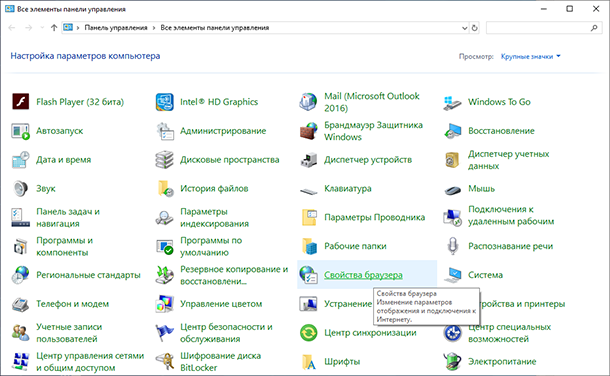Click Все элементы панели управления breadcrumb

tap(215, 28)
